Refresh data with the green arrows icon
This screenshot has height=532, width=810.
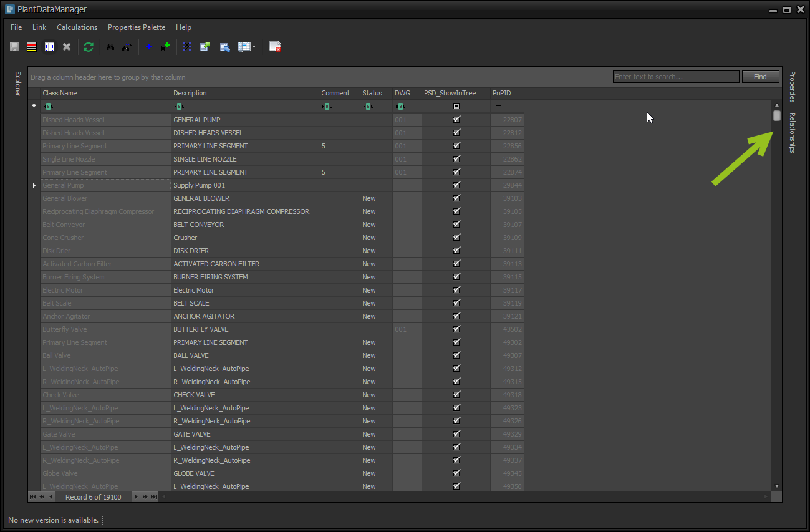[89, 47]
